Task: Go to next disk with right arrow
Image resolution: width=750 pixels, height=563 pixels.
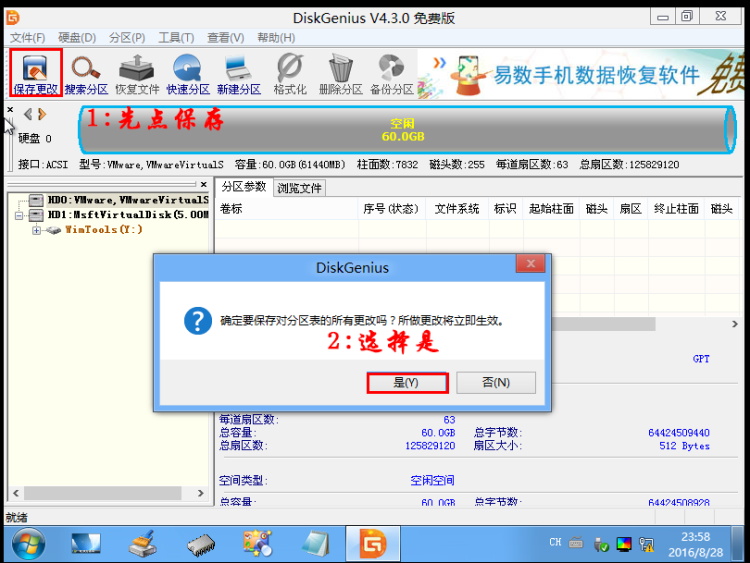Action: pyautogui.click(x=42, y=114)
